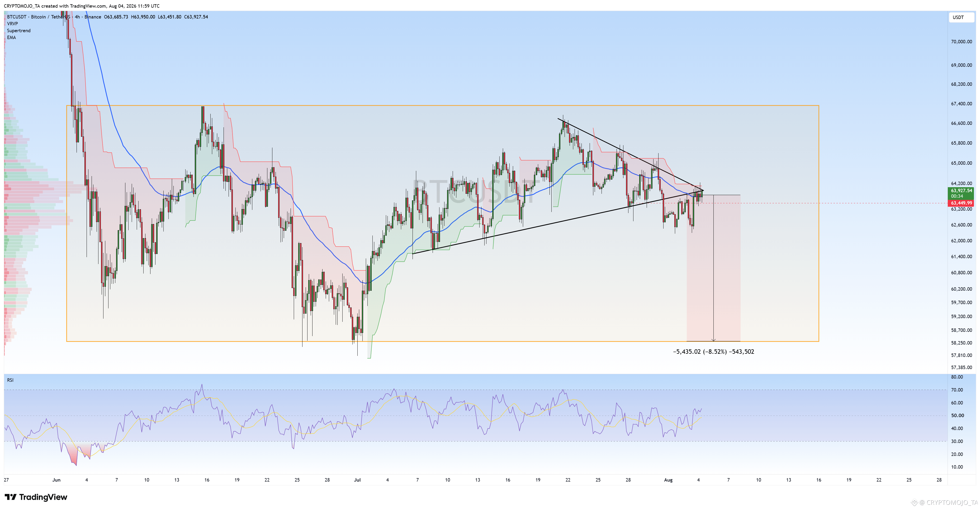Viewport: 980px width, 509px height.
Task: Click the 57,385.00 price axis label
Action: (x=961, y=367)
